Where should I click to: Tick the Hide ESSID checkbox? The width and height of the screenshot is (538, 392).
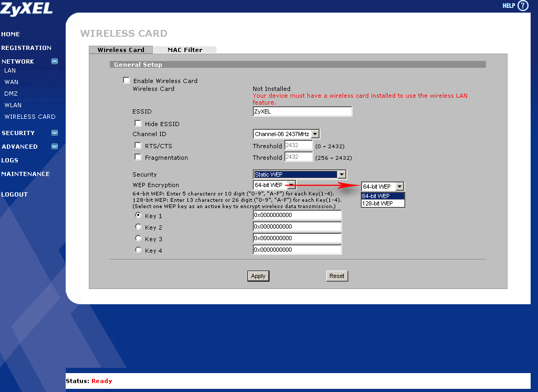138,123
